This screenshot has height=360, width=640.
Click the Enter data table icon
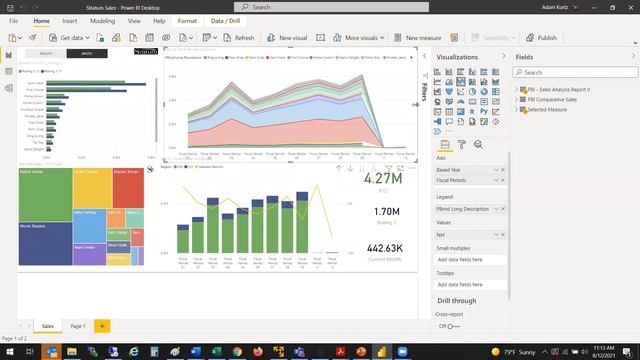(x=149, y=38)
